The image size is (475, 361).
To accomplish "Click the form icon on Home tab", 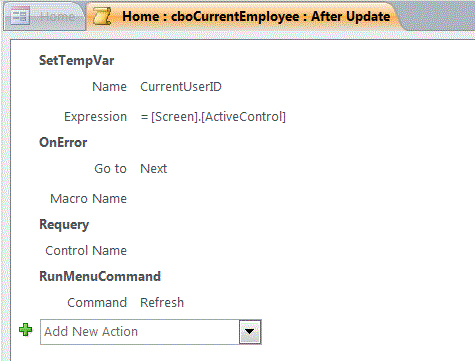I will pyautogui.click(x=20, y=16).
